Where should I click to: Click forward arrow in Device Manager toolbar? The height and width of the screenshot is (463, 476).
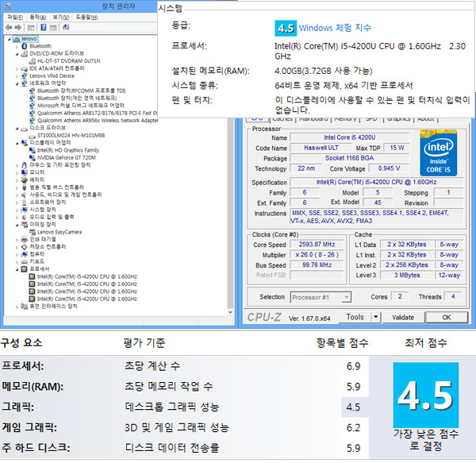point(18,28)
